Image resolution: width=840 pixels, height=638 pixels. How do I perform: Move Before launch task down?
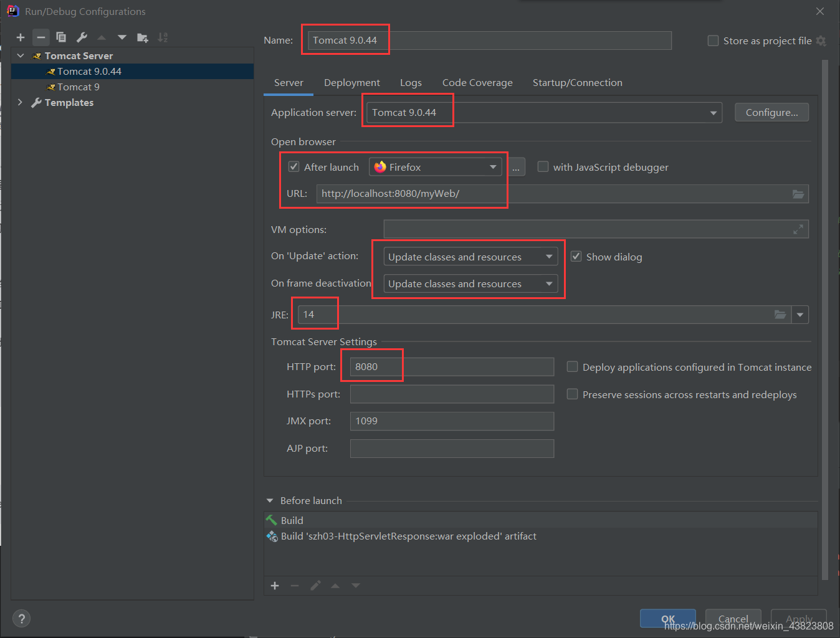[x=356, y=586]
